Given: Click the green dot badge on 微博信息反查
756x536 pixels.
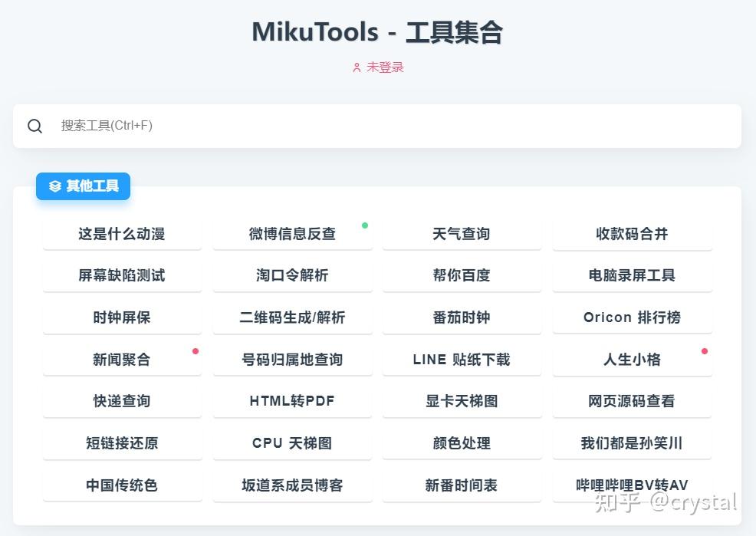Looking at the screenshot, I should pos(365,225).
